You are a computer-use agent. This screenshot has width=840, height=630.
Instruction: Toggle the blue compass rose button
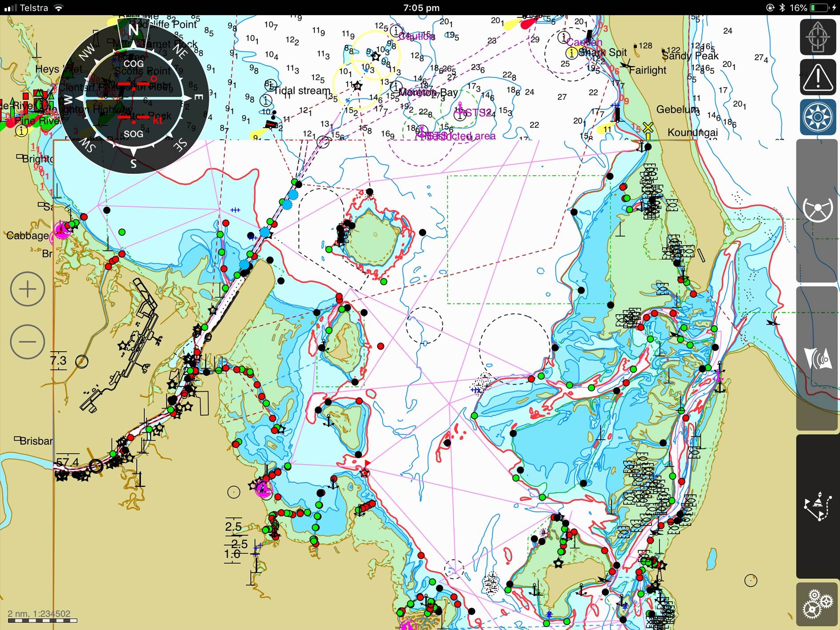(x=817, y=117)
